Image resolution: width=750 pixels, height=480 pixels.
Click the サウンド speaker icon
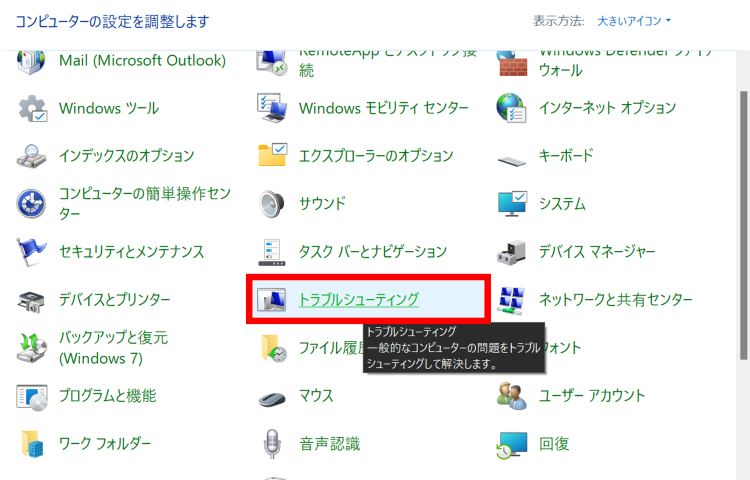click(x=272, y=204)
